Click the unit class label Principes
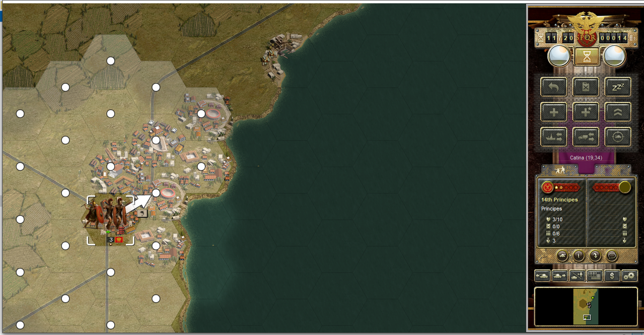Viewport: 644px width, 335px height. pos(552,209)
